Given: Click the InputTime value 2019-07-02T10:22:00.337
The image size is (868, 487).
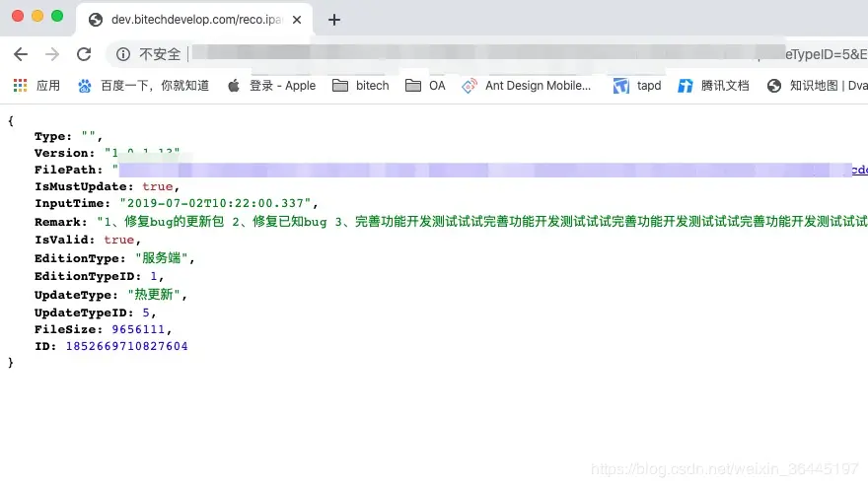Looking at the screenshot, I should click(x=215, y=203).
